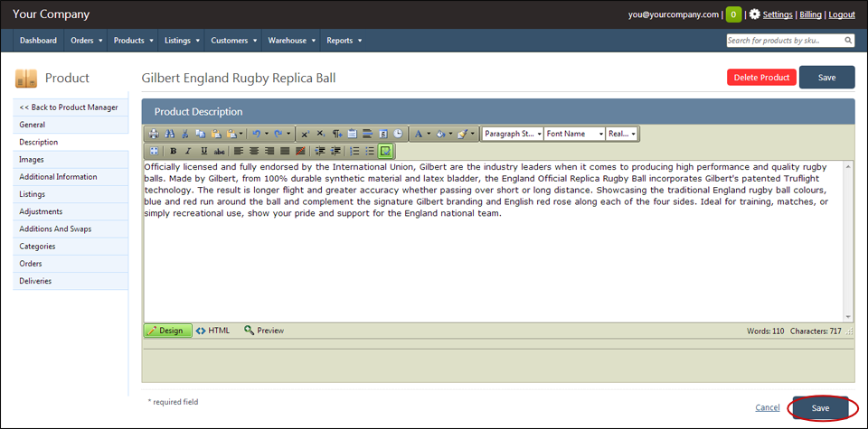868x429 pixels.
Task: Go to Dashboard
Action: 38,41
